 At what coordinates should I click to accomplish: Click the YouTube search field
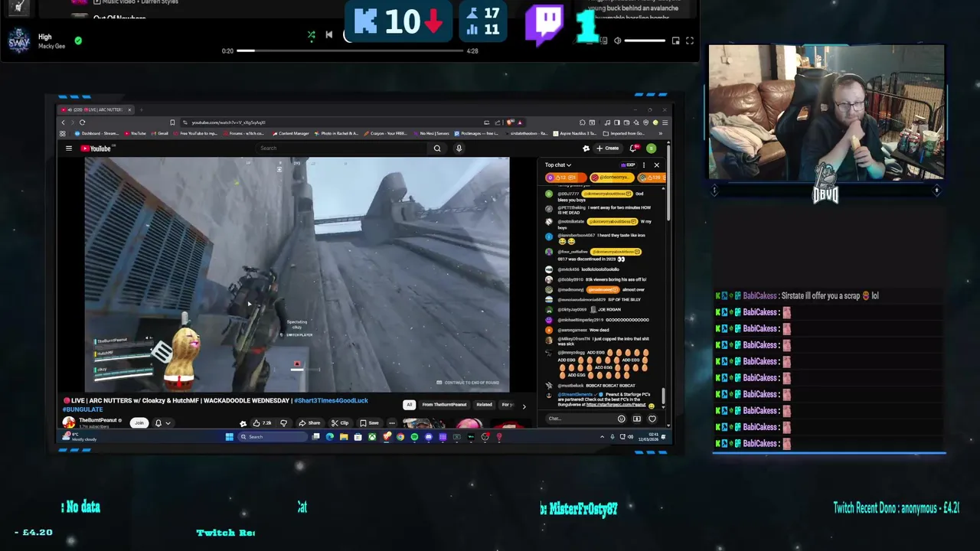(x=341, y=148)
